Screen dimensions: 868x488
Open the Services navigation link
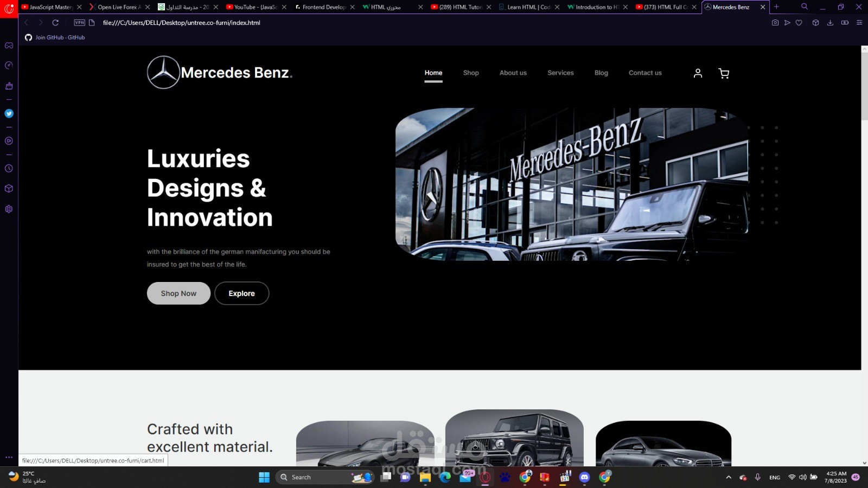tap(560, 73)
